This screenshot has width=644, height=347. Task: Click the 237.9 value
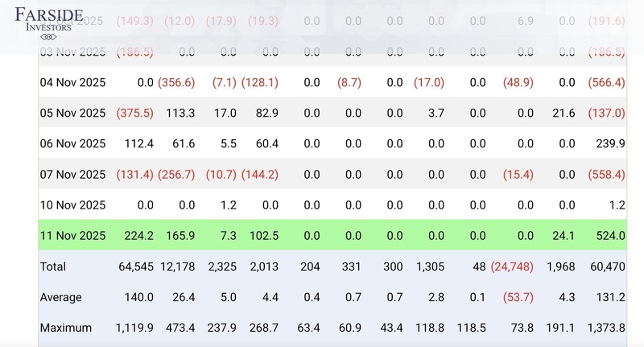pyautogui.click(x=222, y=328)
